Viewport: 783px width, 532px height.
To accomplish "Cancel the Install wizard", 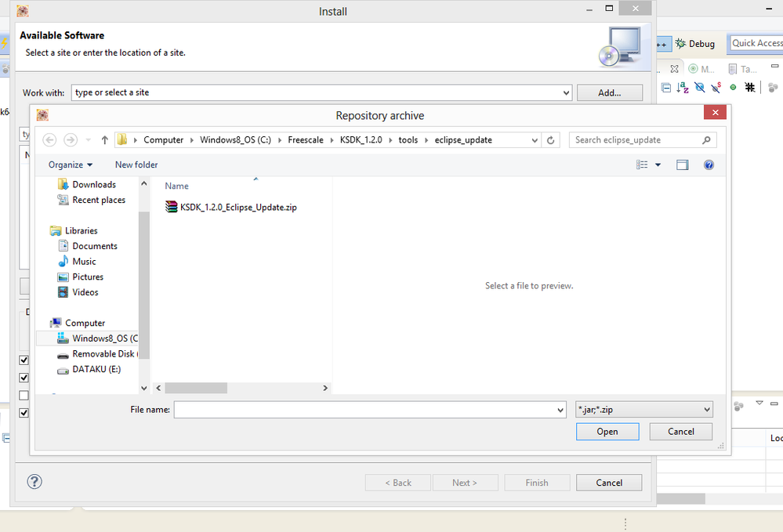I will click(x=609, y=483).
